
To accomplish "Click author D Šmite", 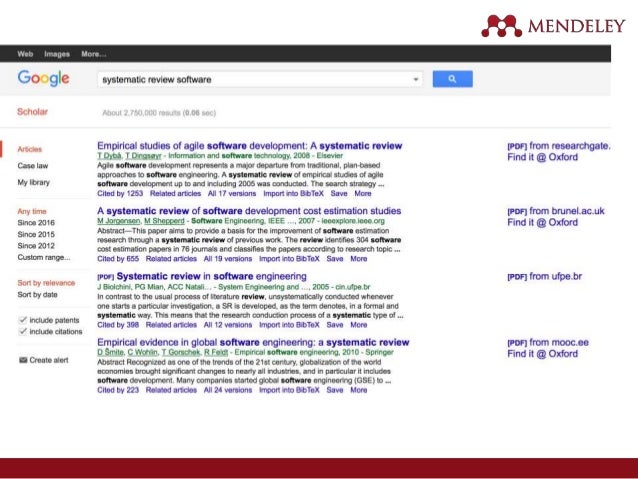I will pos(110,352).
